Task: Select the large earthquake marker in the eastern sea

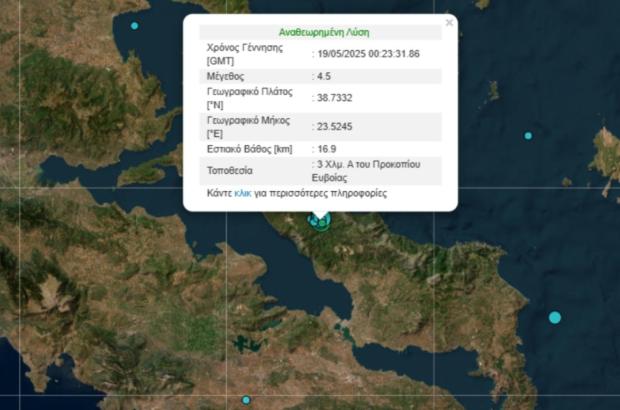Action: [x=555, y=317]
